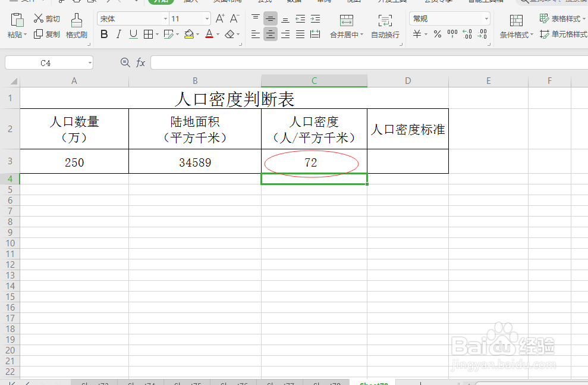The image size is (588, 385).
Task: Click the fx insert function icon
Action: pos(140,62)
